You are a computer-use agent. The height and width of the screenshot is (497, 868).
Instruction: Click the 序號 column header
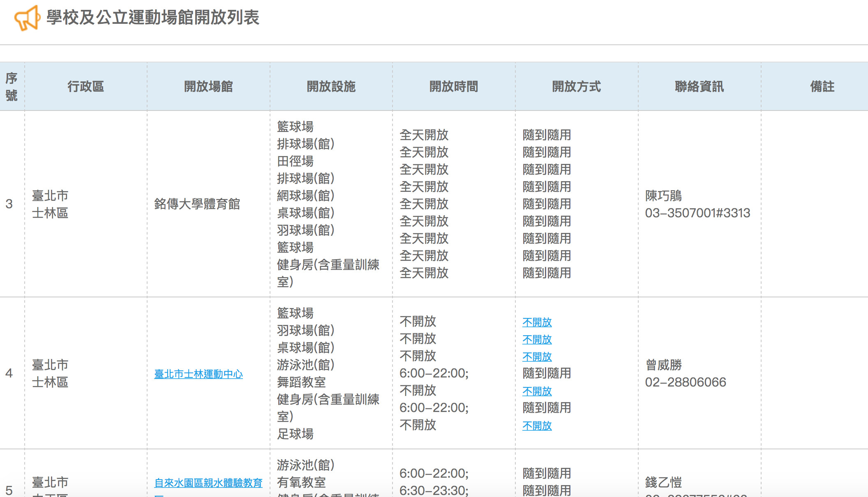pyautogui.click(x=12, y=87)
